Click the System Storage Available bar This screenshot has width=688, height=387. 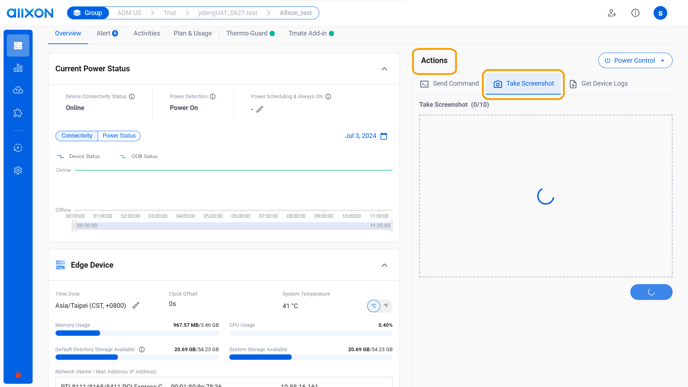pyautogui.click(x=311, y=357)
